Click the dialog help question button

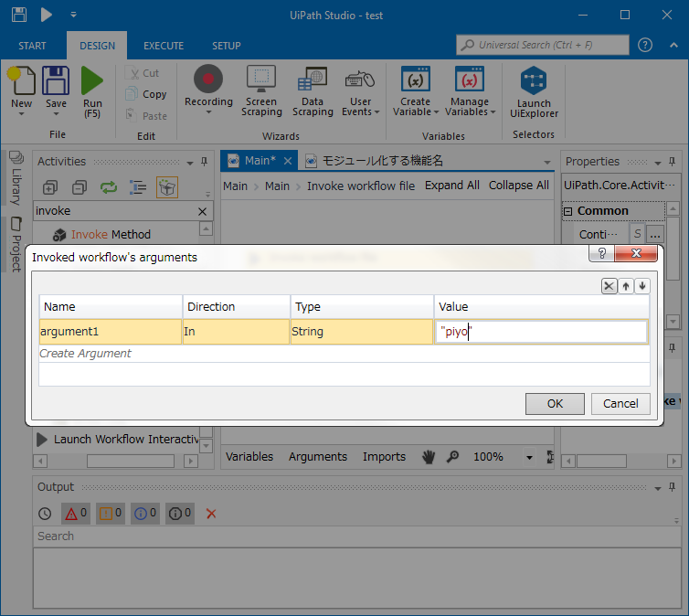point(602,253)
